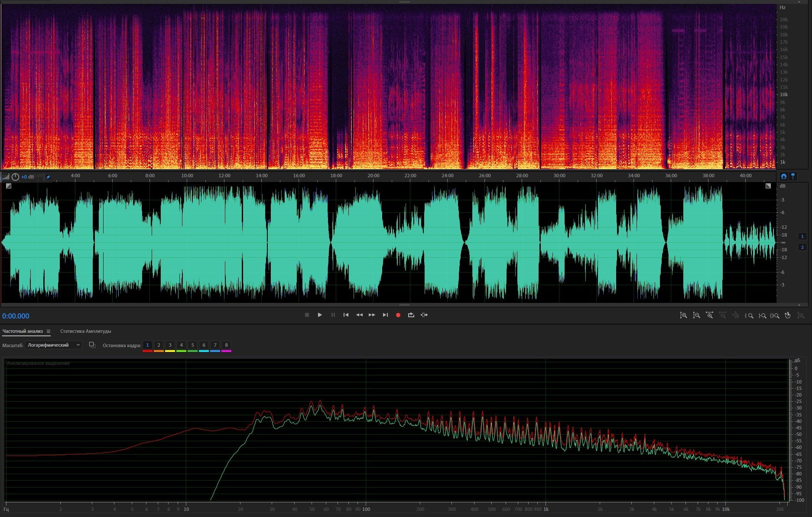Switch to Статистика Амплитуды tab

tap(85, 331)
